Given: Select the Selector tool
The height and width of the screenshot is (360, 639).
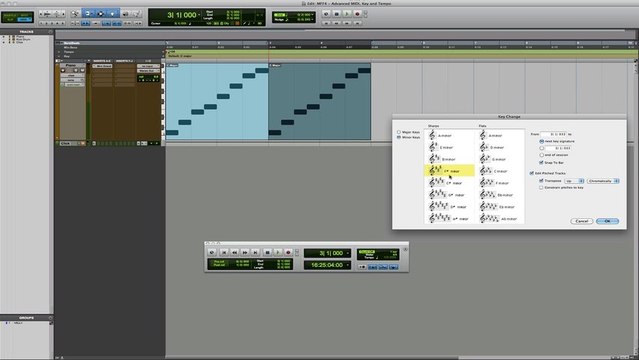Looking at the screenshot, I should [100, 14].
